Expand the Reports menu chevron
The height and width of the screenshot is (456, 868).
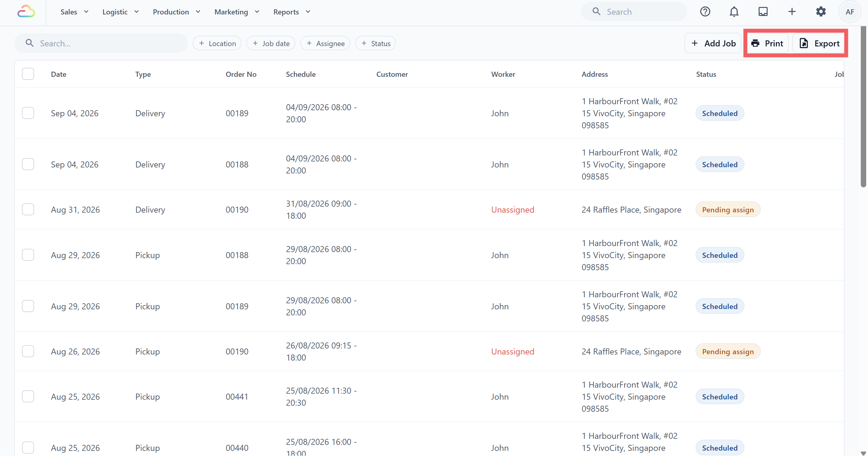coord(308,12)
